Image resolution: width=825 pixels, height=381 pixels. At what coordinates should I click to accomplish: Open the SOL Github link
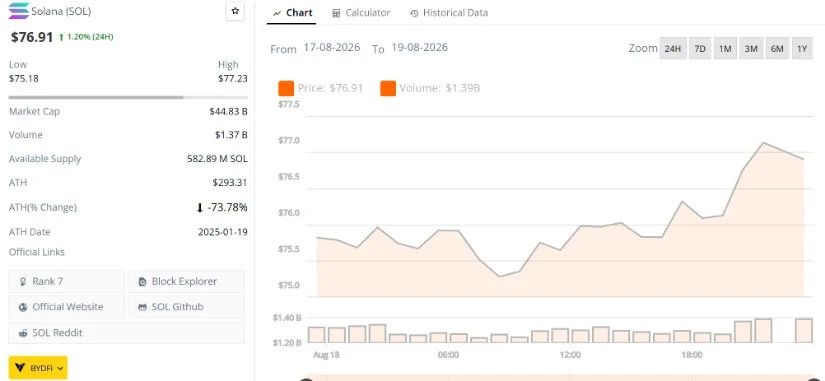186,307
